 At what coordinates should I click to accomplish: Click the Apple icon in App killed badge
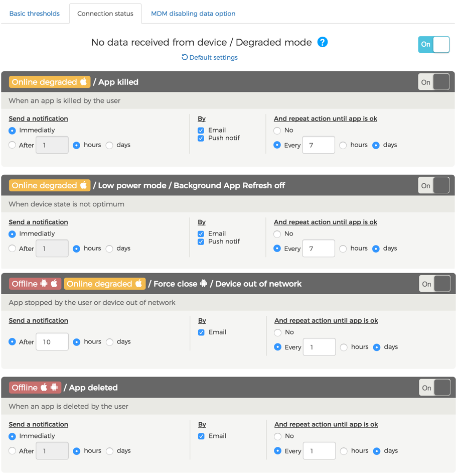click(83, 82)
